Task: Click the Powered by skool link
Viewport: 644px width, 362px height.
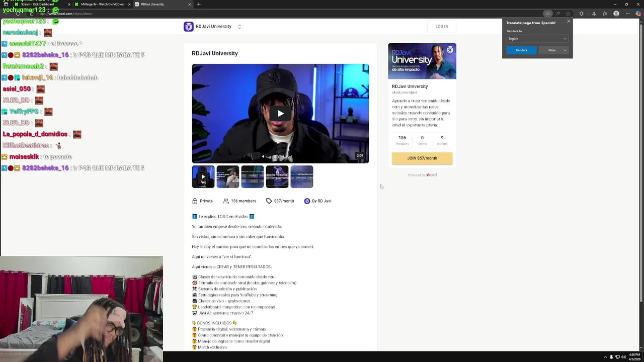Action: 422,175
